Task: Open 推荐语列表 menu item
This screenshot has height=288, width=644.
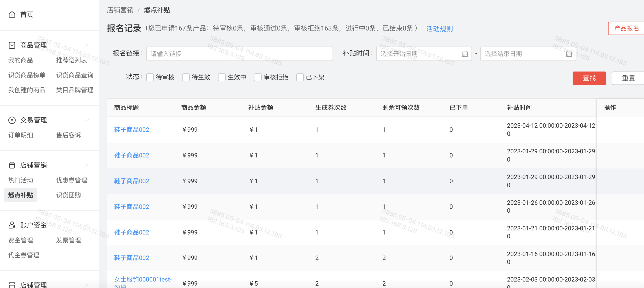Action: [x=71, y=60]
